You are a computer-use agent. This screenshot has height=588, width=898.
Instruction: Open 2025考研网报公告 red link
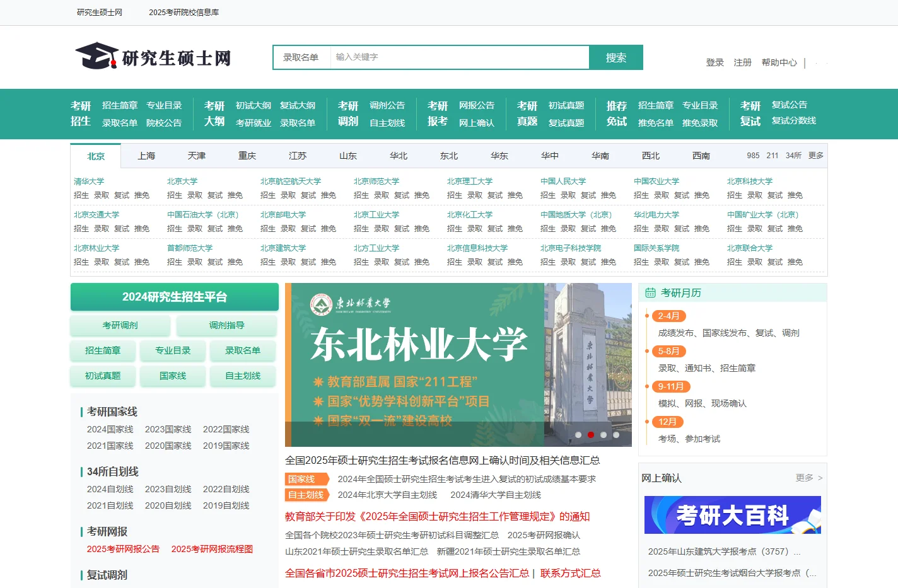coord(124,549)
